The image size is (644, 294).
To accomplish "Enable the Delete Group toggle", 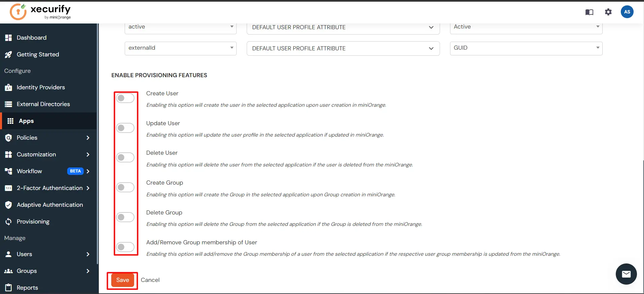I will [x=125, y=217].
